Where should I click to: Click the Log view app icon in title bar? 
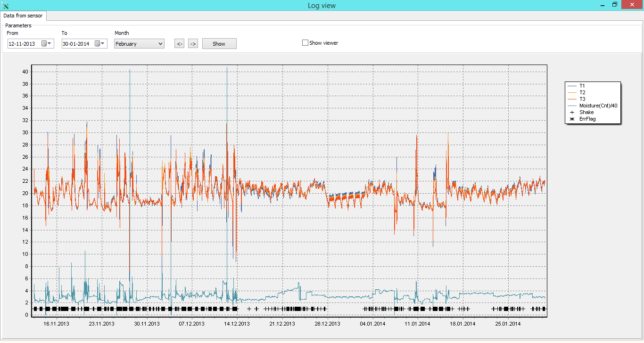(x=5, y=5)
